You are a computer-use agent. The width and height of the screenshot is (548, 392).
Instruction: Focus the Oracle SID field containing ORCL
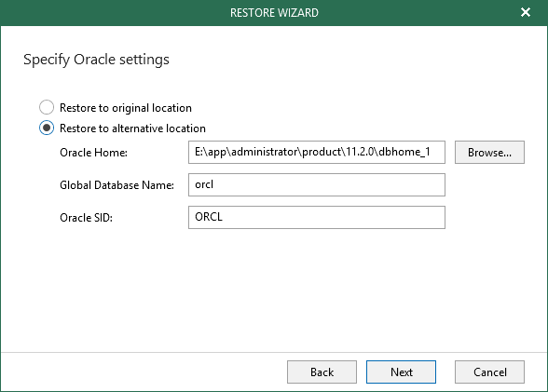click(317, 217)
